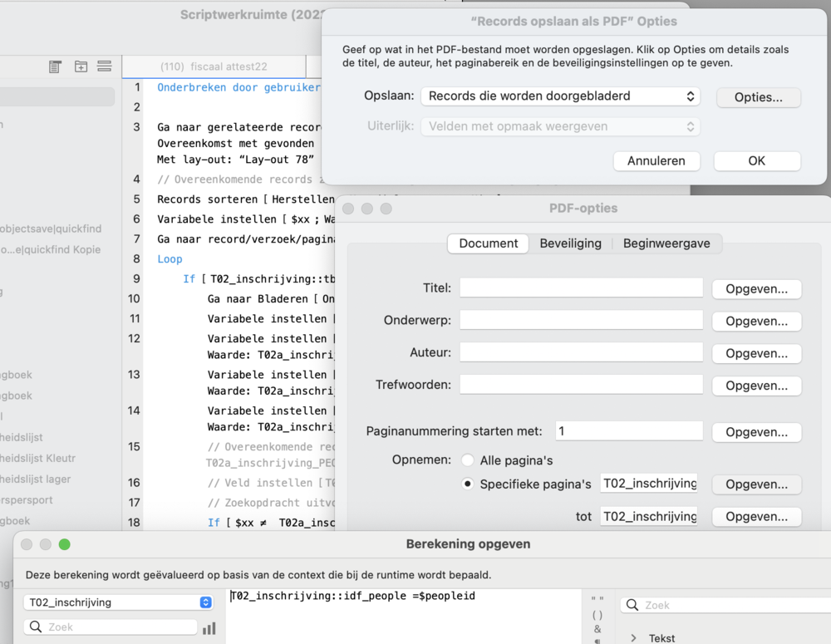Click the parentheses operator icon in calculation dialog
831x644 pixels.
[x=599, y=616]
